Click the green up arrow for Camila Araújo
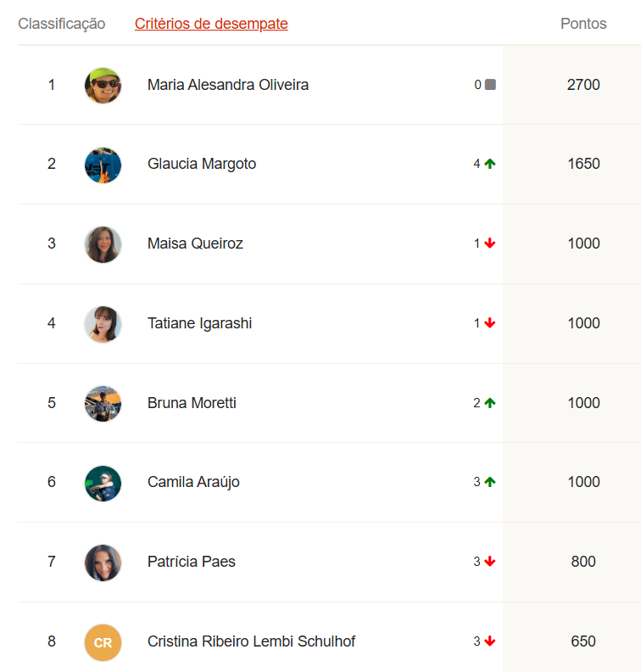This screenshot has width=641, height=672. point(490,482)
